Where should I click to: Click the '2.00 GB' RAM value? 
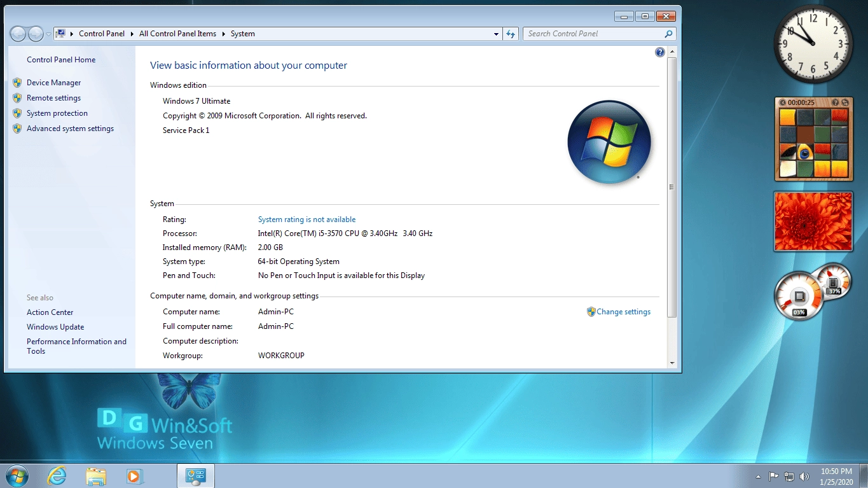coord(270,247)
